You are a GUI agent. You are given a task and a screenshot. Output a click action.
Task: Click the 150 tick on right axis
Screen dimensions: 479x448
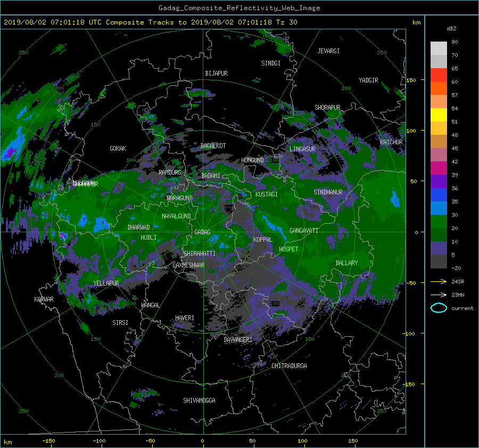click(x=411, y=80)
